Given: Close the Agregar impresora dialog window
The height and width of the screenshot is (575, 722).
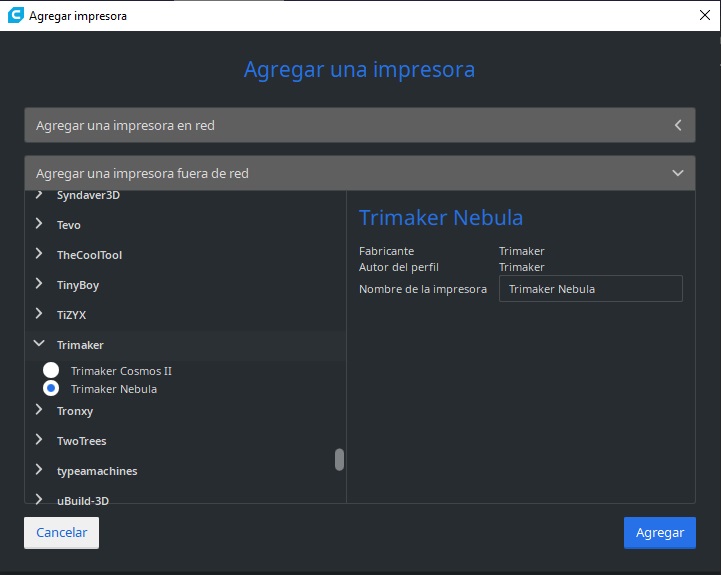Looking at the screenshot, I should coord(703,16).
